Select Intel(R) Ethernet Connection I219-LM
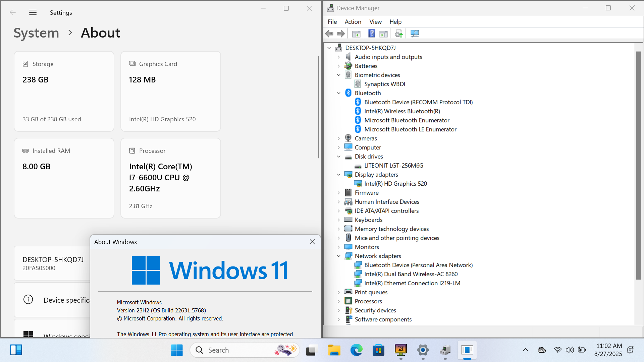Image resolution: width=644 pixels, height=362 pixels. [x=412, y=283]
